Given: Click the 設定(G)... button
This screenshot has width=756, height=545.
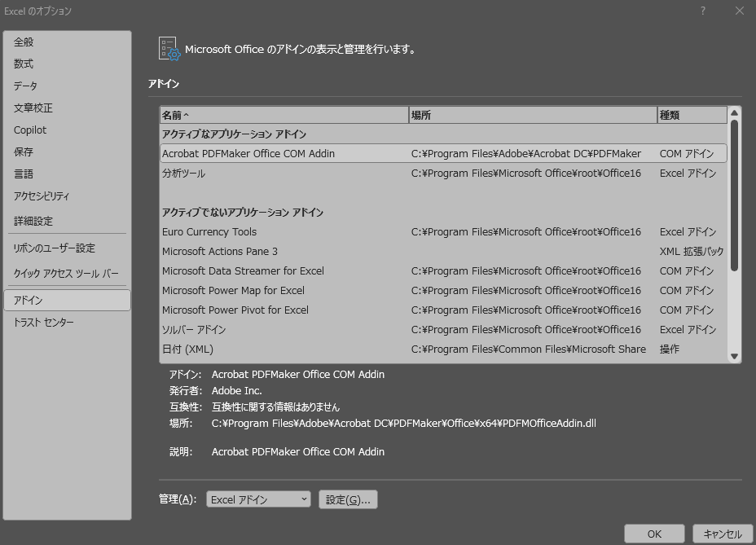Looking at the screenshot, I should click(348, 499).
